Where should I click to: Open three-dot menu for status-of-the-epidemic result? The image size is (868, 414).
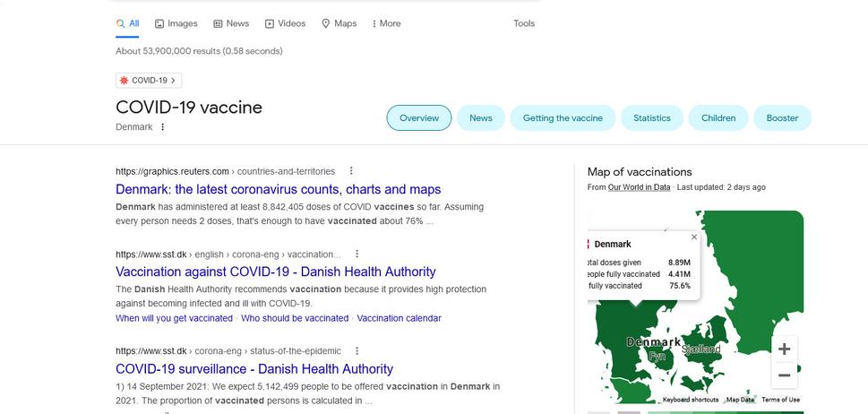click(357, 351)
